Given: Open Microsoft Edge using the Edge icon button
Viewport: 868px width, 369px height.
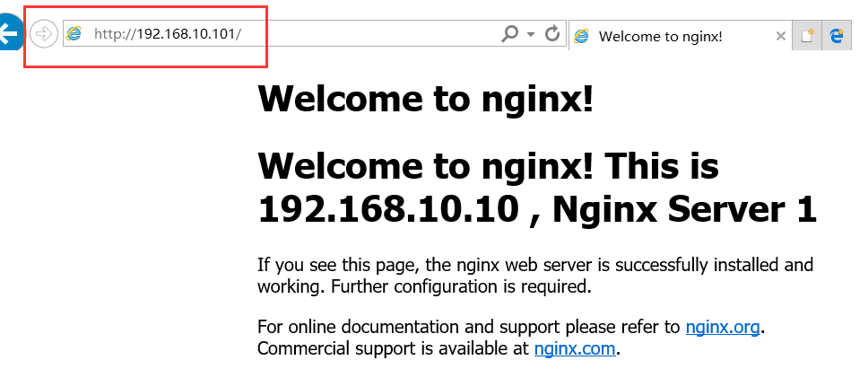Looking at the screenshot, I should (837, 36).
